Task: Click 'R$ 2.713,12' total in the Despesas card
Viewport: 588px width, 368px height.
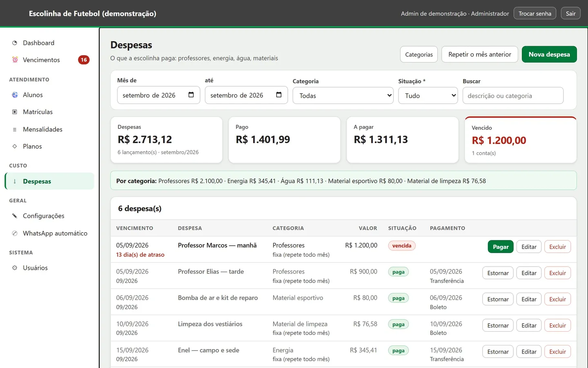Action: (145, 139)
